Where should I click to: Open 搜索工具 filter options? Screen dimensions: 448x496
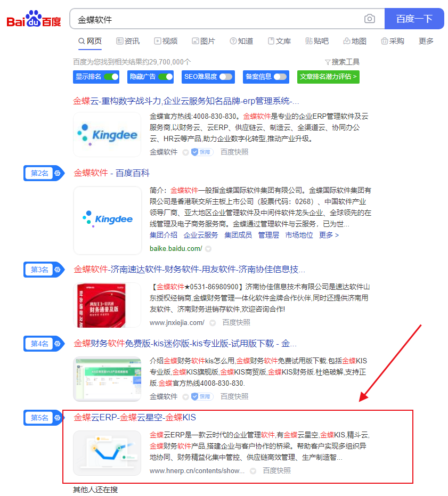[x=343, y=62]
